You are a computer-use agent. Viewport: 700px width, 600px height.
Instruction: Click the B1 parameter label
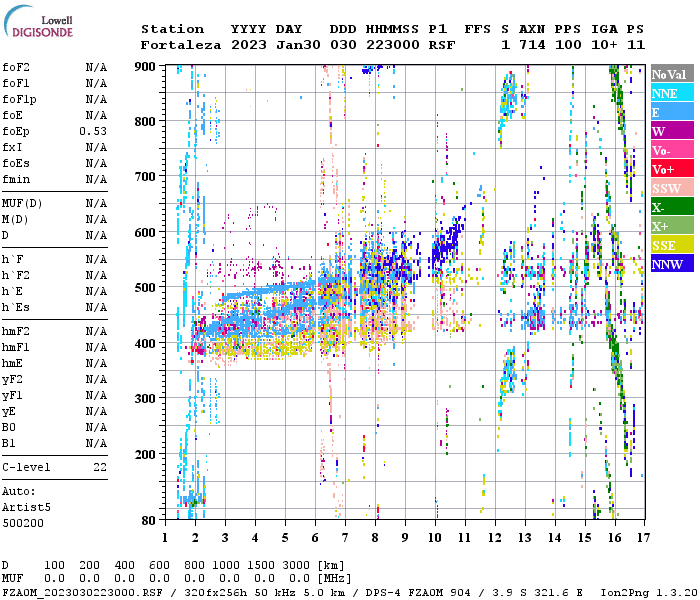[8, 443]
